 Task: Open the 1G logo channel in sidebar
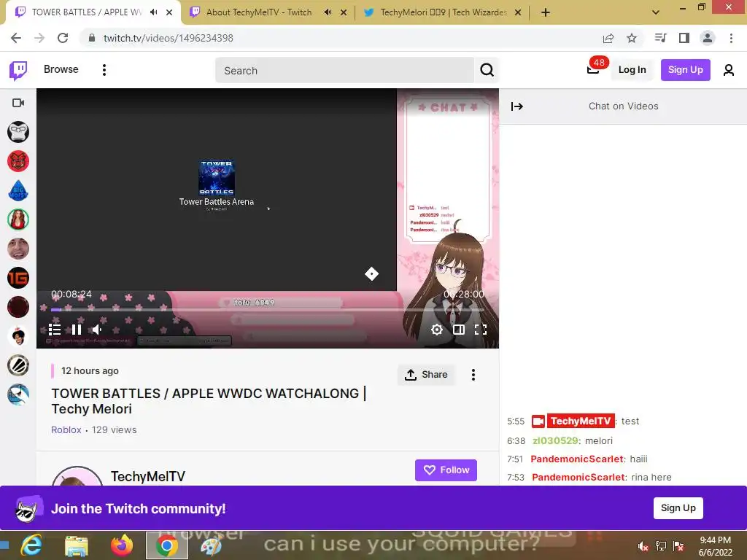tap(18, 278)
